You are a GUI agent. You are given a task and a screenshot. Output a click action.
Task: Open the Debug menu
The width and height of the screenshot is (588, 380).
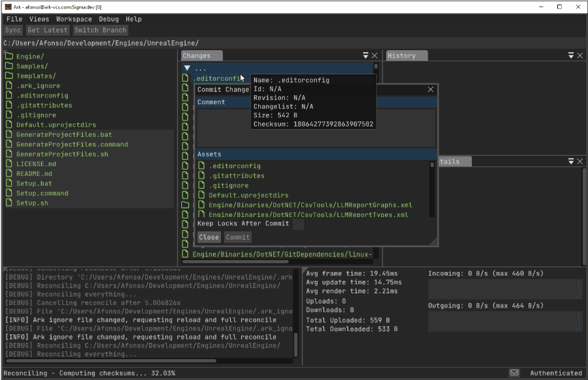click(109, 19)
